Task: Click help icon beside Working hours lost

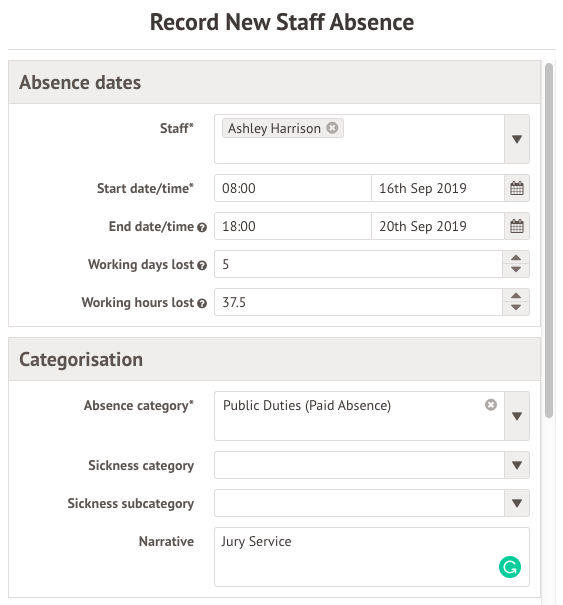Action: point(202,304)
